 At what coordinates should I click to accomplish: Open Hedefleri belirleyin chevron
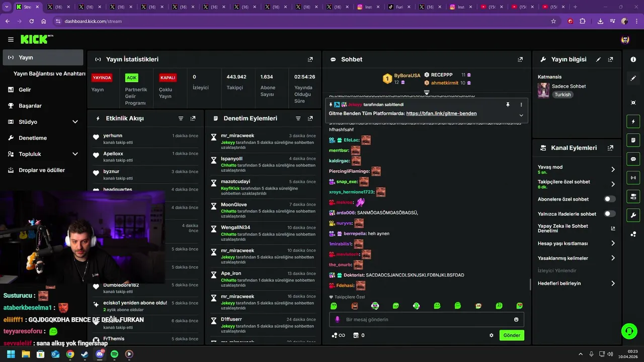[613, 284]
